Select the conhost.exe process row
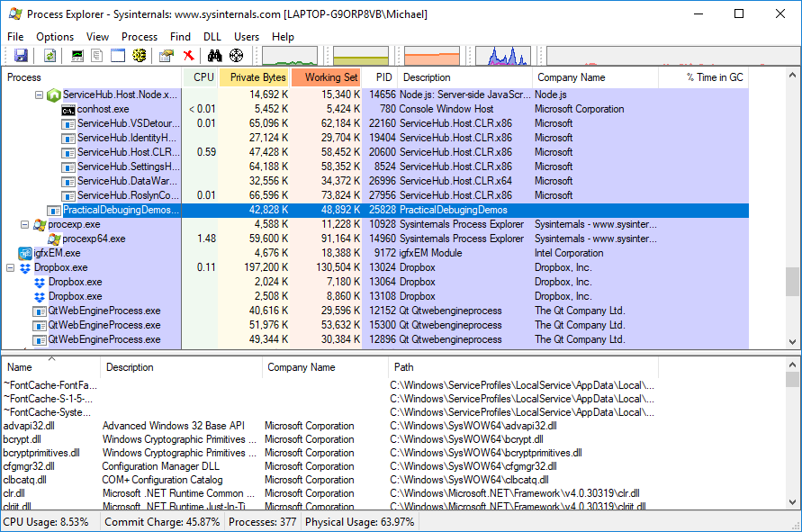This screenshot has height=532, width=802. click(375, 110)
